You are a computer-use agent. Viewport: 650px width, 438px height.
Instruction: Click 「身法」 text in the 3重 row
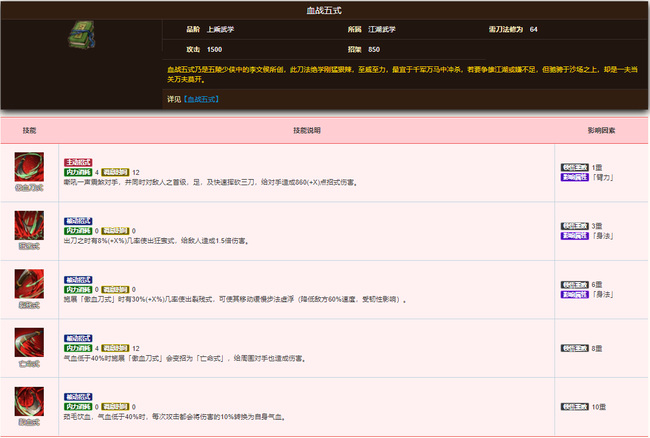[603, 236]
